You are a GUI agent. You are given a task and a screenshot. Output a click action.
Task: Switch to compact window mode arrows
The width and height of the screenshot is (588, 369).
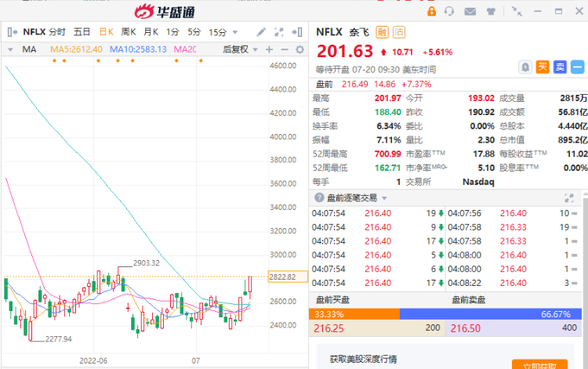point(517,12)
